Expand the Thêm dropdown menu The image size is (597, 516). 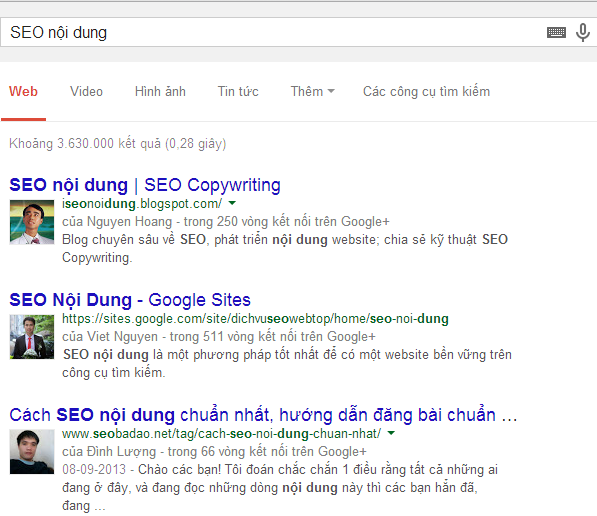pyautogui.click(x=313, y=91)
